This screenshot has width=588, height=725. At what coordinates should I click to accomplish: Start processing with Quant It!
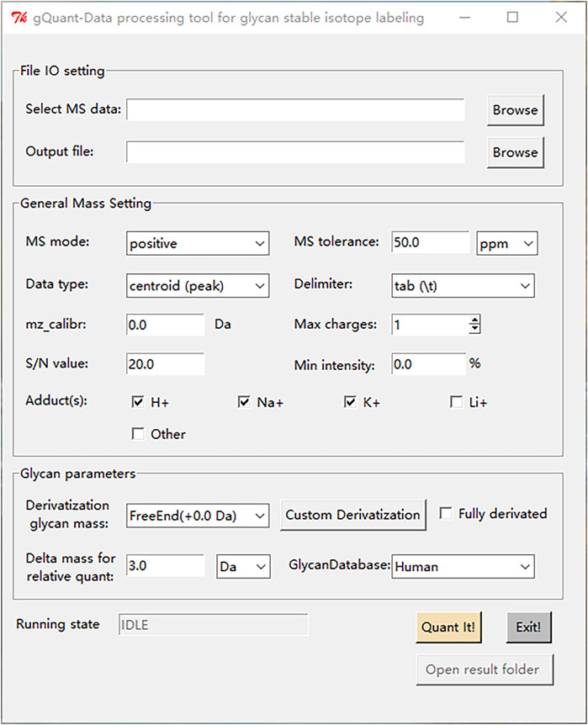(448, 627)
